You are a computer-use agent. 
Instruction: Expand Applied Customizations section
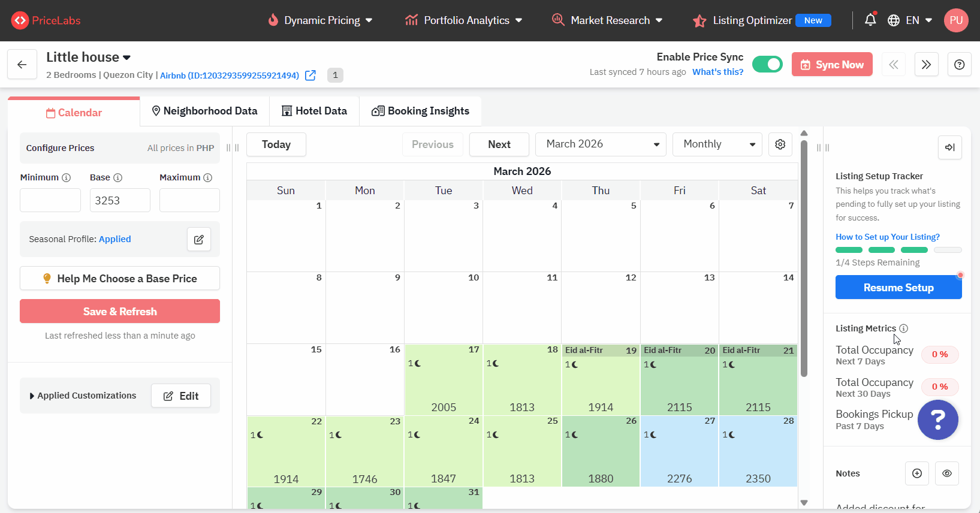coord(83,396)
